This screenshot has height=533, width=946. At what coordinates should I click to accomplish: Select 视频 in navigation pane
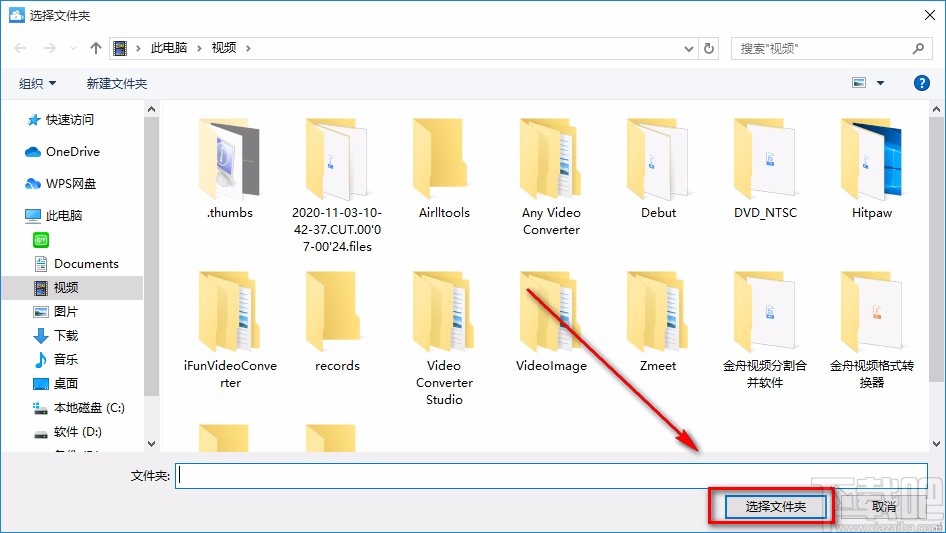(66, 287)
